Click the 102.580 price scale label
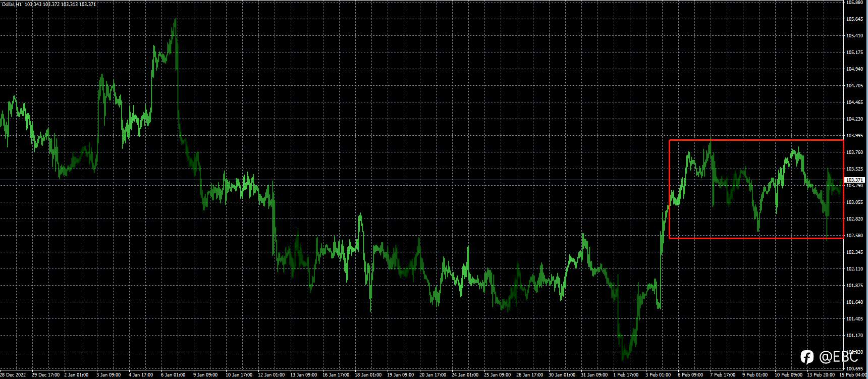This screenshot has height=379, width=868. click(x=854, y=236)
